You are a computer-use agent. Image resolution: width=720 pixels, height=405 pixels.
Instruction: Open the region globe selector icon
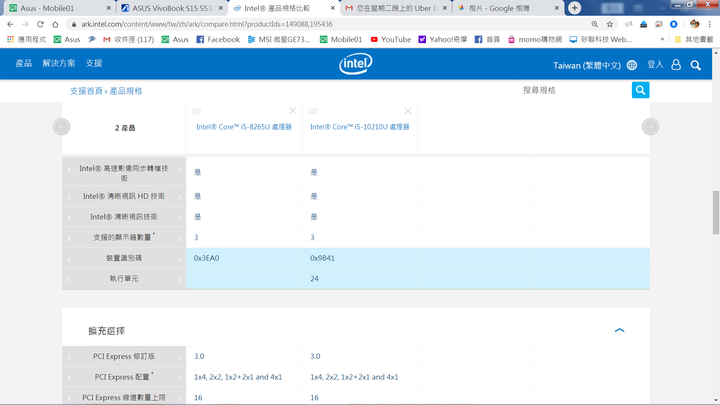tap(632, 65)
